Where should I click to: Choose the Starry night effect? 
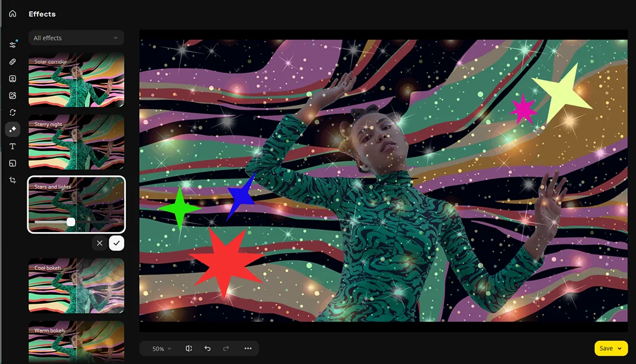76,142
